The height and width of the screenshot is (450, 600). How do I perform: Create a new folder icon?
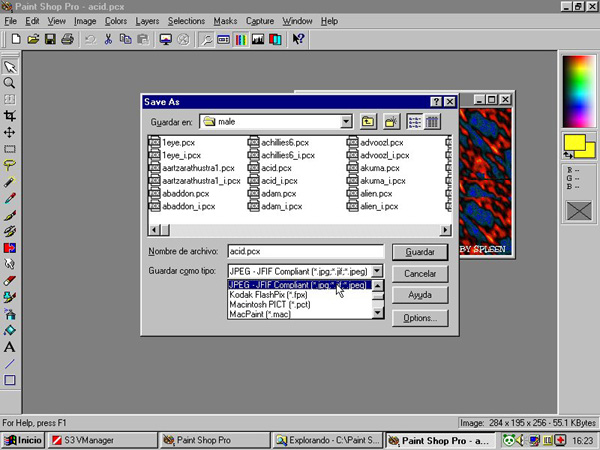(x=391, y=122)
